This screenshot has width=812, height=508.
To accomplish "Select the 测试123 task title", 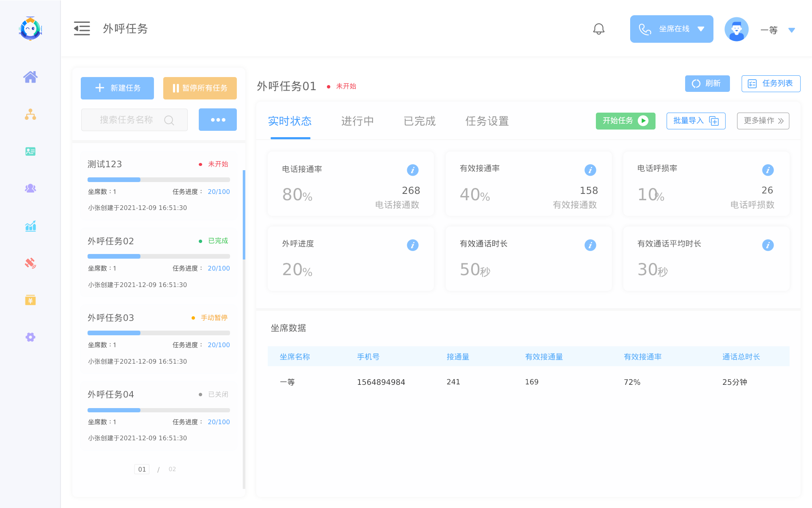I will click(104, 164).
